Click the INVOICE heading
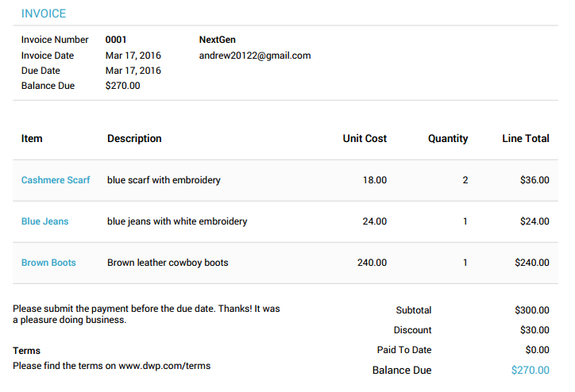The image size is (575, 392). [x=44, y=13]
